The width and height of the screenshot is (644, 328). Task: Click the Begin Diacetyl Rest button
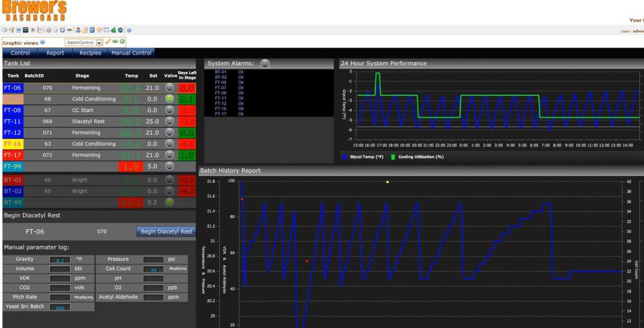pos(166,231)
